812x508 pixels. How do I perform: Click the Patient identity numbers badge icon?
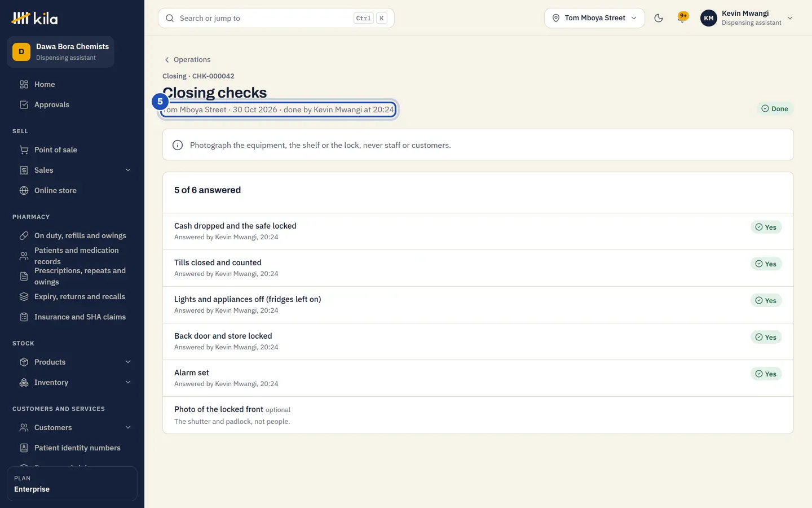coord(24,448)
